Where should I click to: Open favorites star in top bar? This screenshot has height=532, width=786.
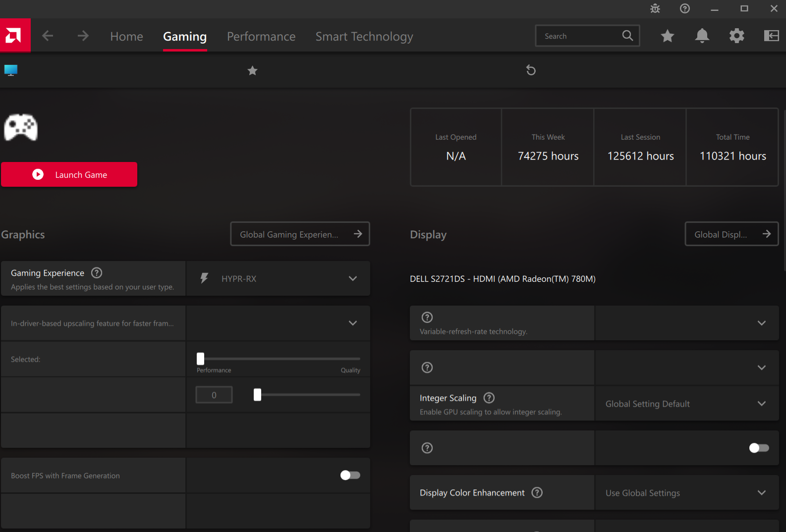pyautogui.click(x=668, y=36)
